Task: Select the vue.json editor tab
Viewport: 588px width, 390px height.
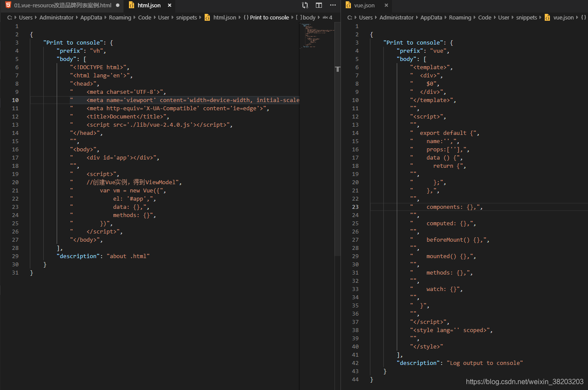Action: click(x=364, y=5)
